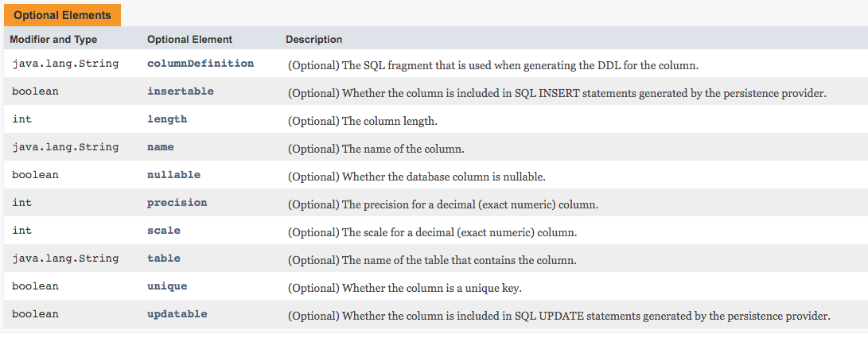Click the unique element link
The height and width of the screenshot is (342, 868).
click(167, 286)
